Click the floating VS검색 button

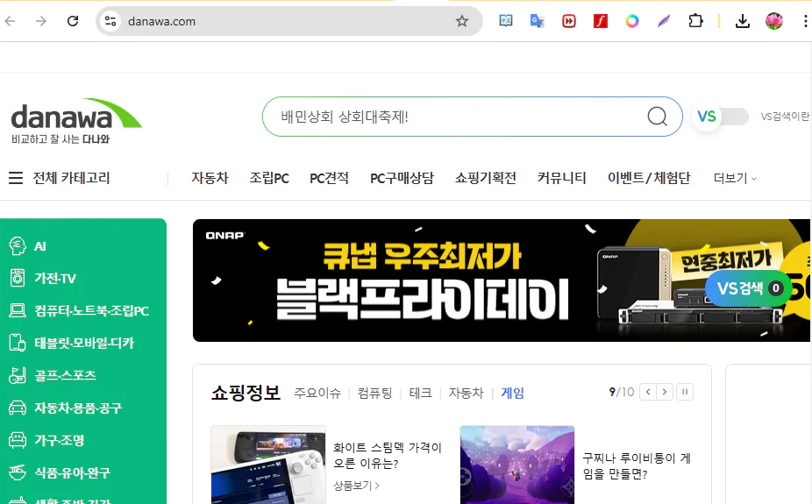click(748, 288)
